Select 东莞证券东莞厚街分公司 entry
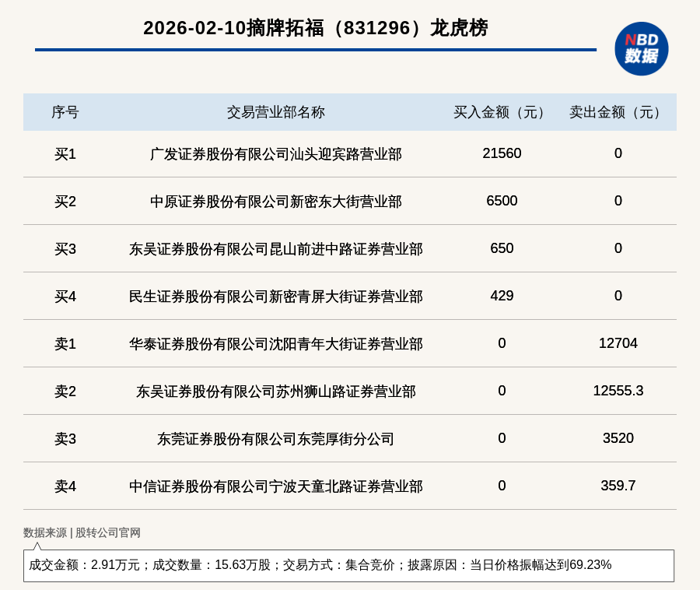 tap(275, 439)
